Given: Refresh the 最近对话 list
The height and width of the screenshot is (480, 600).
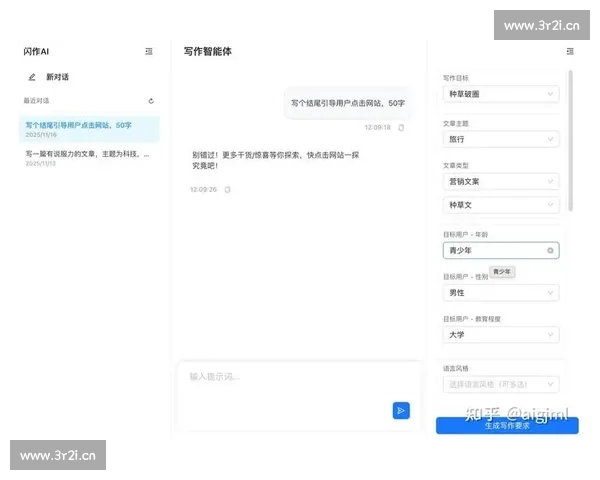Looking at the screenshot, I should pos(151,101).
